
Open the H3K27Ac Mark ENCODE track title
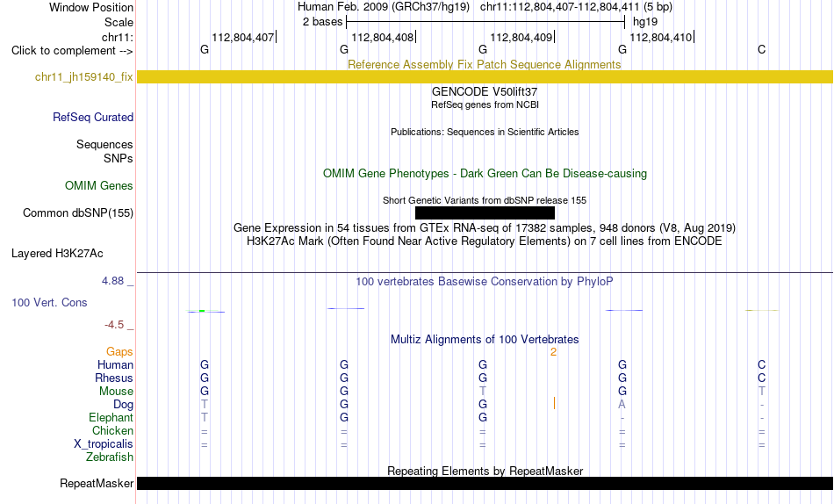485,241
